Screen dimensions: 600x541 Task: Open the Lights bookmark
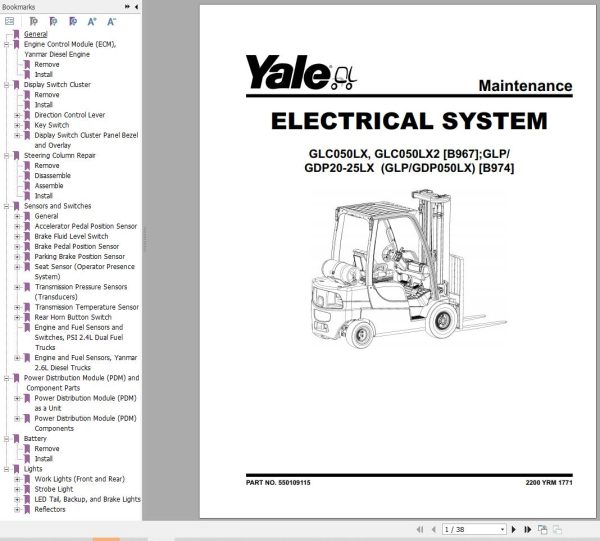[x=33, y=469]
